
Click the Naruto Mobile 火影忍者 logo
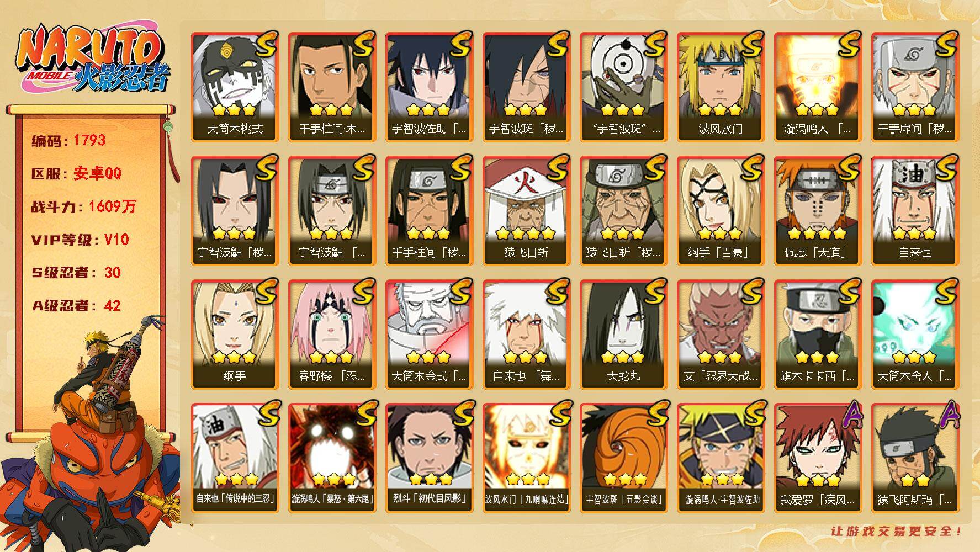(x=91, y=59)
